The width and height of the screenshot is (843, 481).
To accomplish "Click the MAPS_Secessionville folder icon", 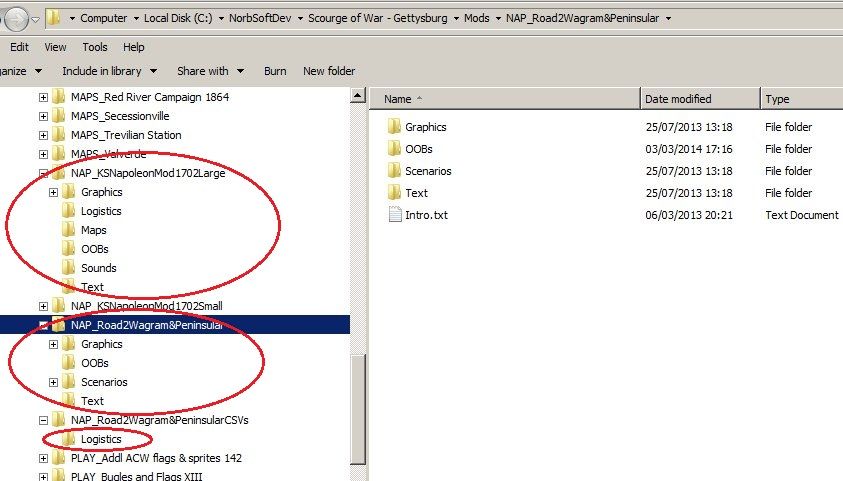I will [59, 116].
